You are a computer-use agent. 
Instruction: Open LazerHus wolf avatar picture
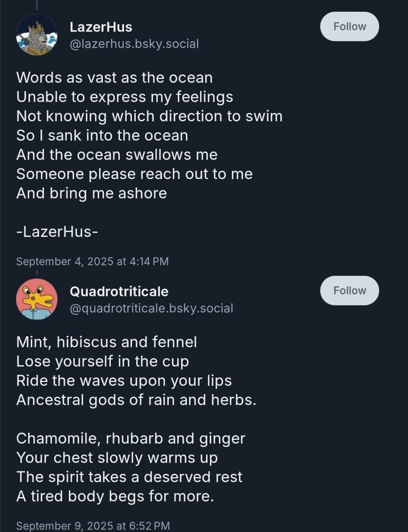[x=37, y=35]
